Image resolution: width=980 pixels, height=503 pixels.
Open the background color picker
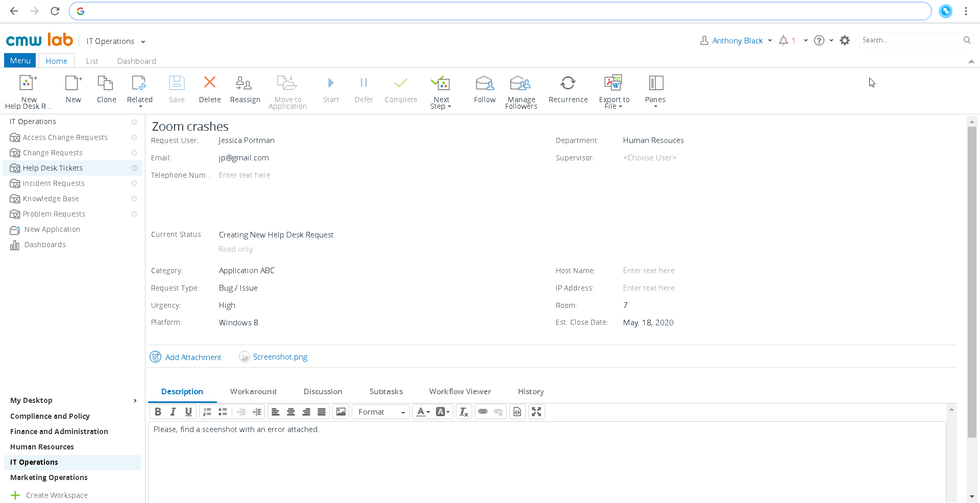pyautogui.click(x=443, y=412)
